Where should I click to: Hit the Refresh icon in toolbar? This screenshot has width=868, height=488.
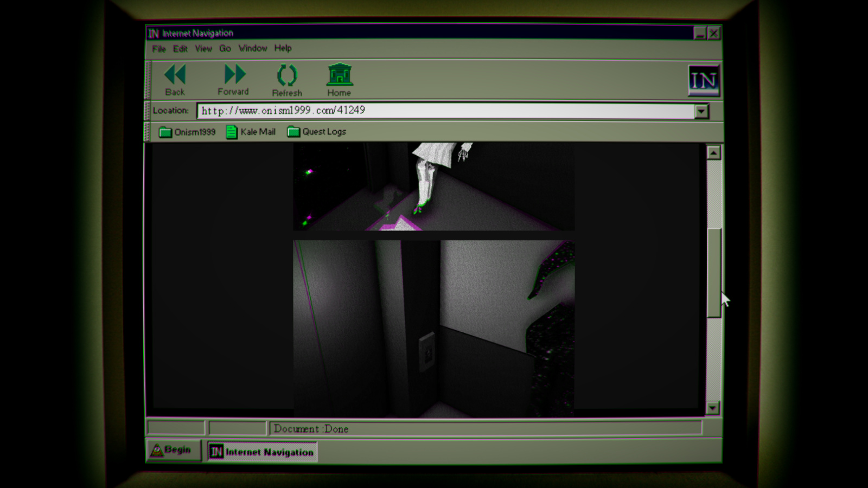click(x=286, y=75)
